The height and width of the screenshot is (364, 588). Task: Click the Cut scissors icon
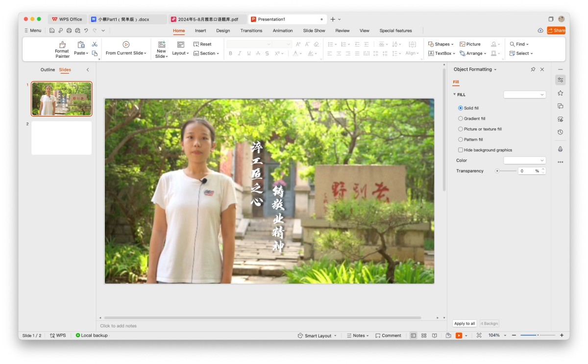(x=95, y=44)
